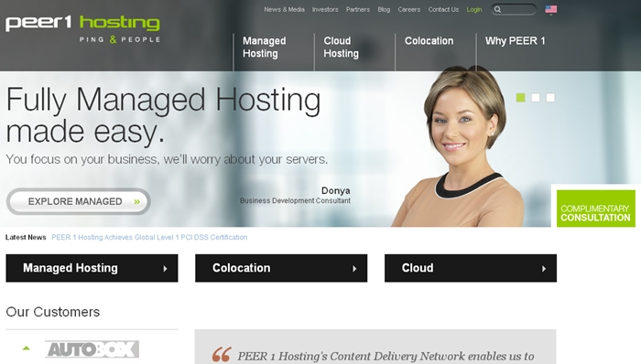Click the orange quotation mark icon
This screenshot has height=364, width=641.
pos(222,355)
